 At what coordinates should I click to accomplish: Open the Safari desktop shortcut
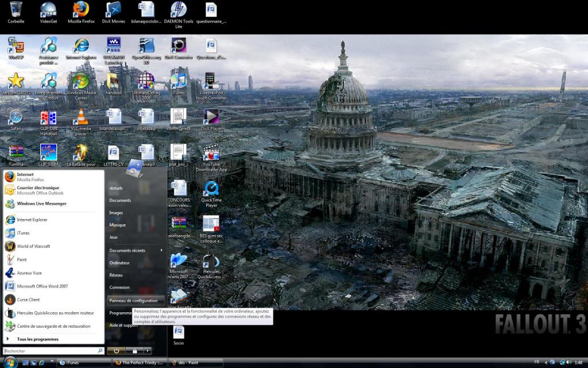coord(16,120)
